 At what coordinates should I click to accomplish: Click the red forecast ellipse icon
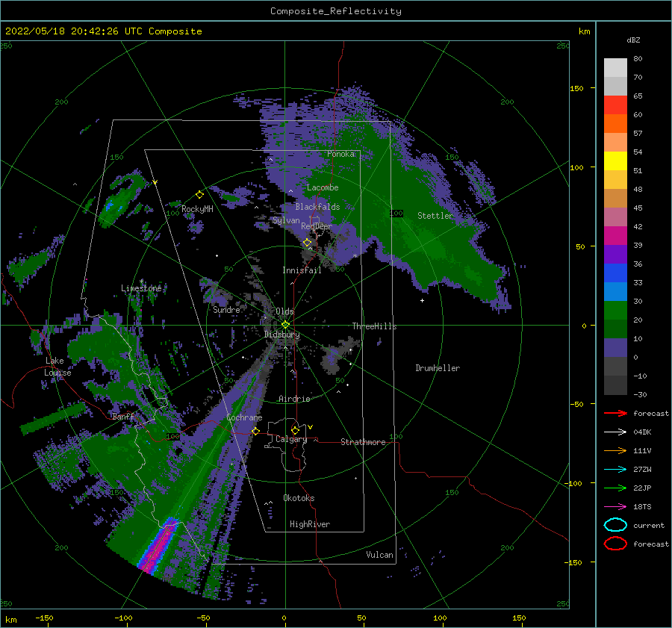[x=615, y=544]
